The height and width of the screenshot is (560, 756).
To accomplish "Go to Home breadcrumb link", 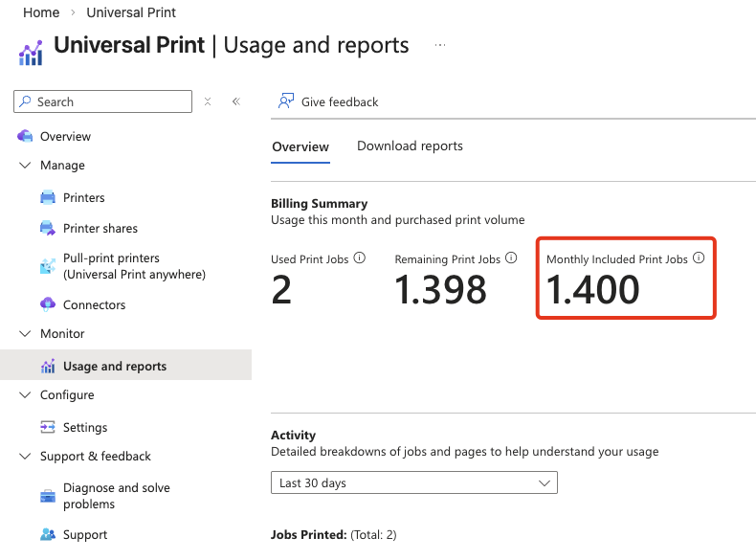I will click(x=41, y=12).
